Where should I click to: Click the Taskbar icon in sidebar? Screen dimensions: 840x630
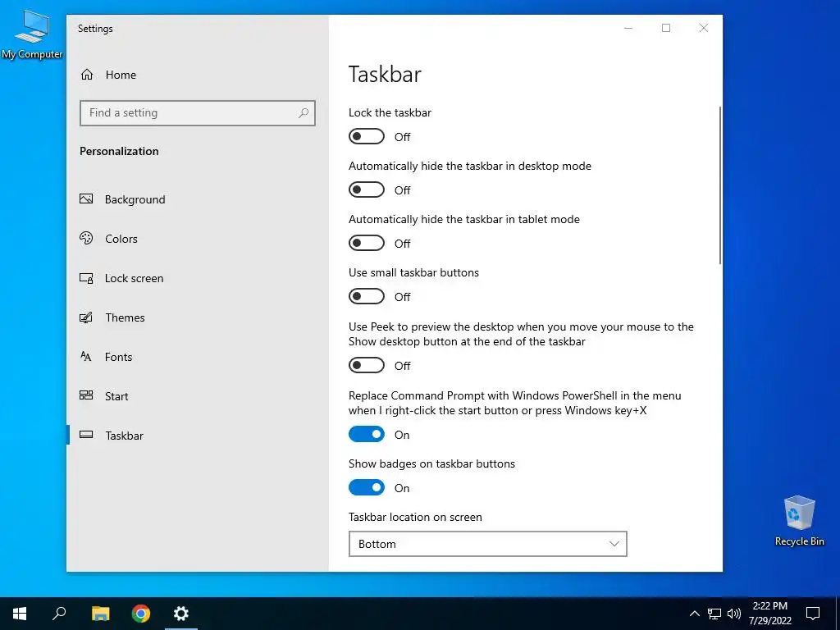coord(86,435)
